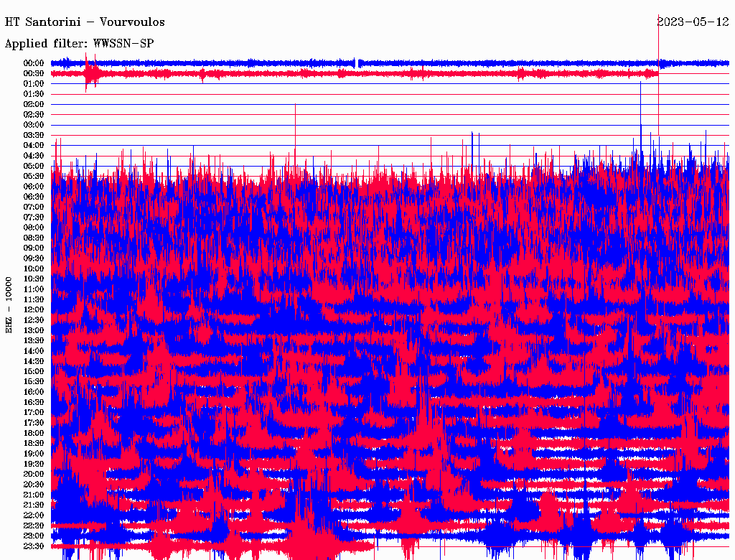735x560 pixels.
Task: Click the 03:30 time label
Action: coord(34,135)
